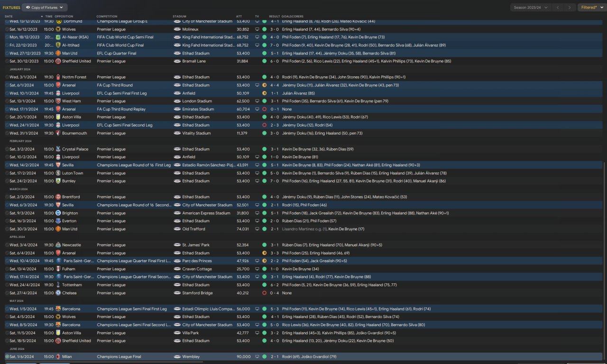
Task: Tick the checkbox for the Newcastle fixture
Action: [x=7, y=245]
